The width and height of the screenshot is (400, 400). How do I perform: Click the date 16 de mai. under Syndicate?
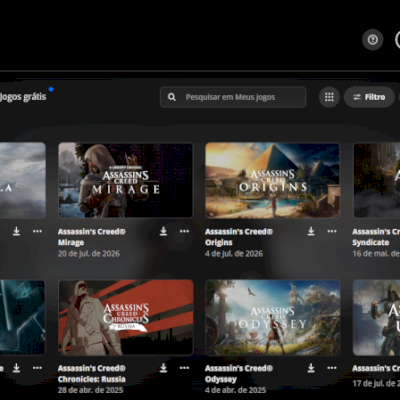point(376,254)
